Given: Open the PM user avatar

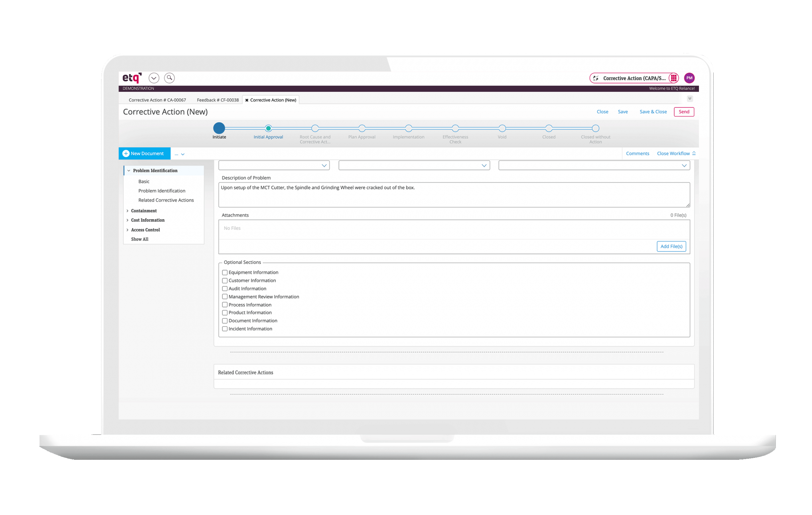Looking at the screenshot, I should [689, 78].
